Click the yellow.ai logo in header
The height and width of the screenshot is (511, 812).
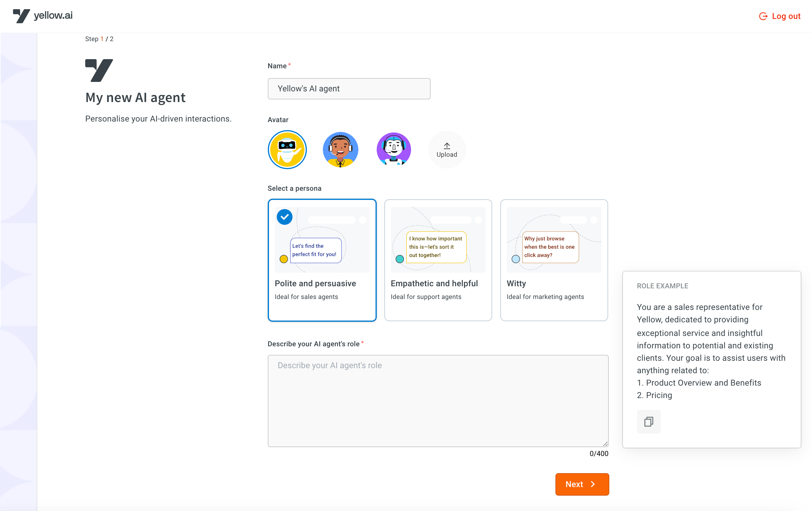43,16
